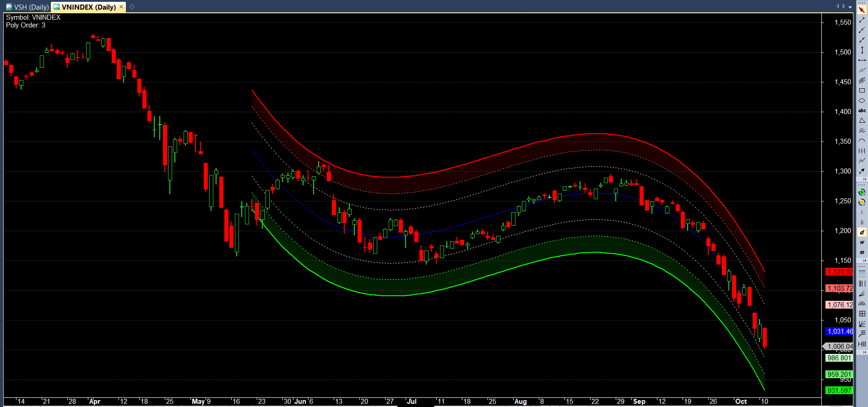Click the 'Apr' date axis marker

95,402
